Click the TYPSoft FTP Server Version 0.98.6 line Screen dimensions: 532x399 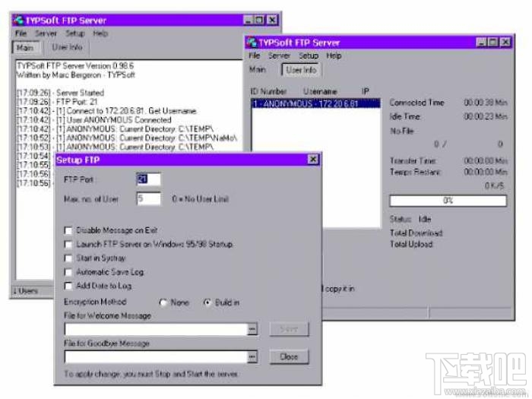tap(75, 65)
